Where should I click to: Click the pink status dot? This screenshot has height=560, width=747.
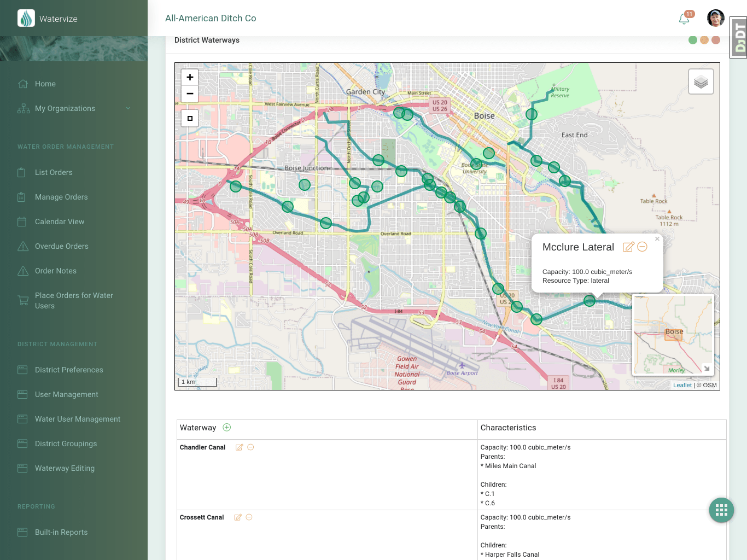click(x=716, y=40)
